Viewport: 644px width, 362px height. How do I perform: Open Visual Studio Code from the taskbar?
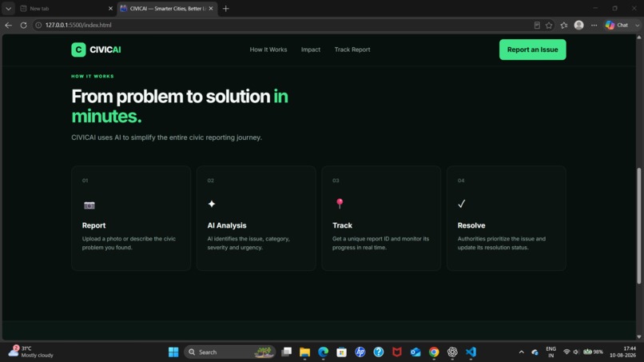pos(471,352)
